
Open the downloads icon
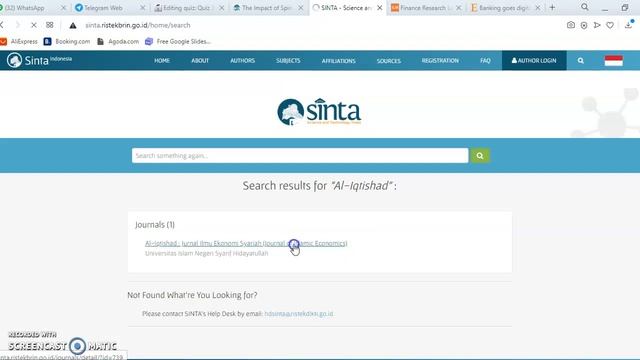(x=629, y=25)
